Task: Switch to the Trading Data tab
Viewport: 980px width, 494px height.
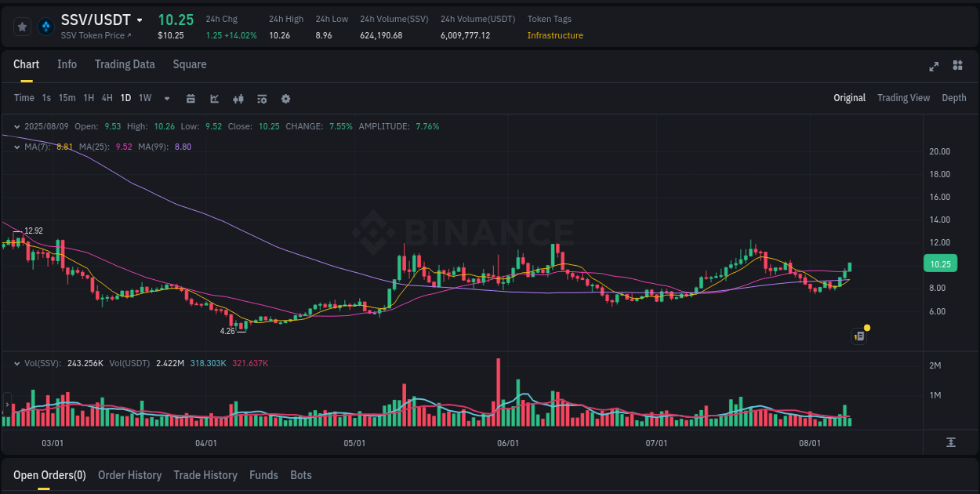Action: coord(125,64)
